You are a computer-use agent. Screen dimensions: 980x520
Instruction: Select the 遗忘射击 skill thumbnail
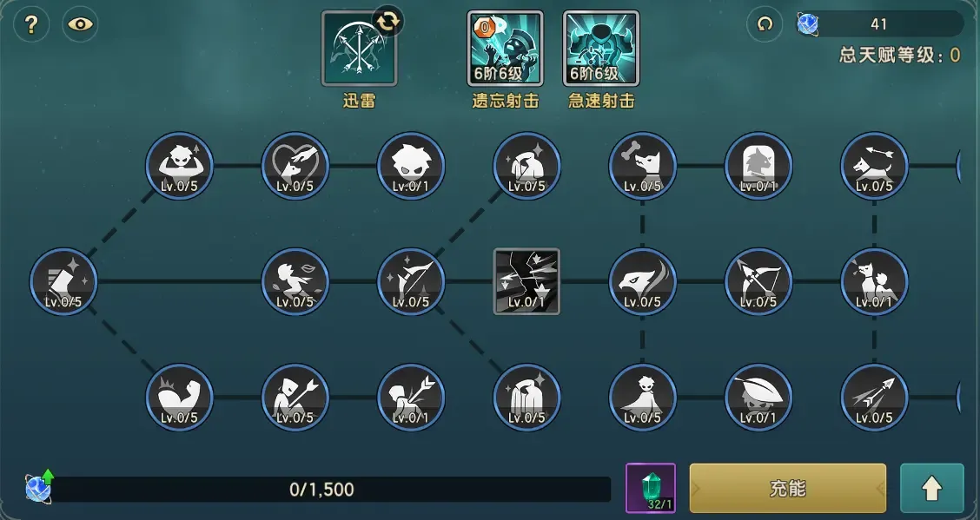coord(505,48)
